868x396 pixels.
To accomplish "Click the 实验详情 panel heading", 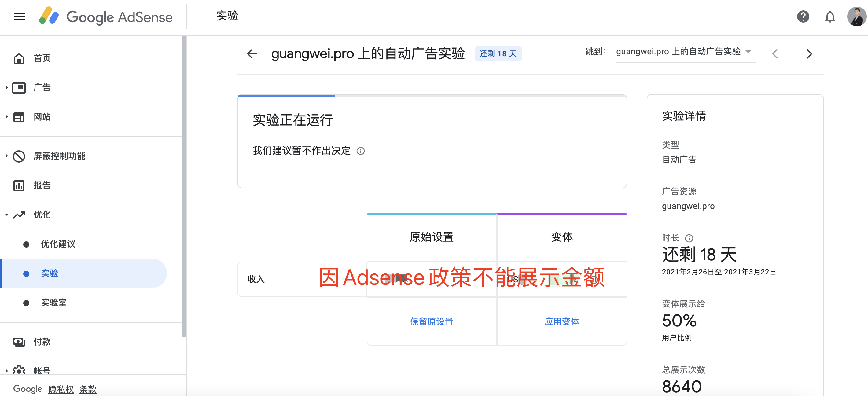I will pyautogui.click(x=684, y=116).
